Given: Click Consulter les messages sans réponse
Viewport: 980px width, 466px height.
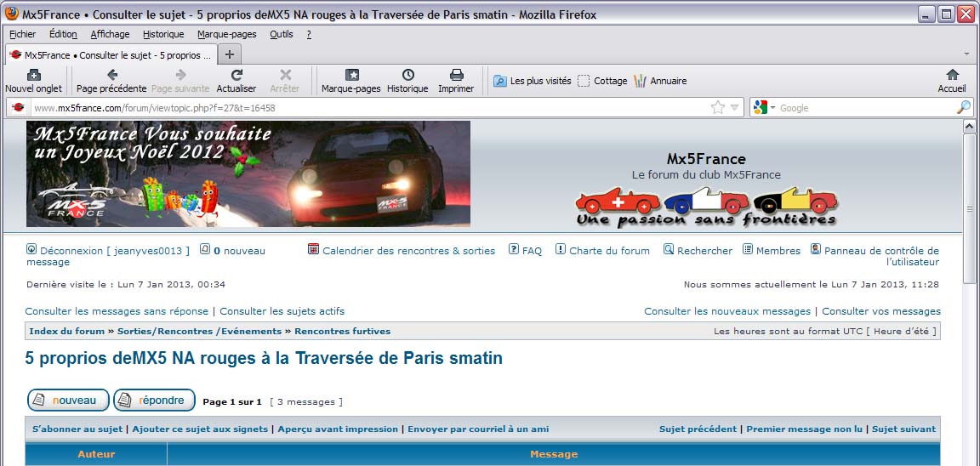Looking at the screenshot, I should pos(117,311).
